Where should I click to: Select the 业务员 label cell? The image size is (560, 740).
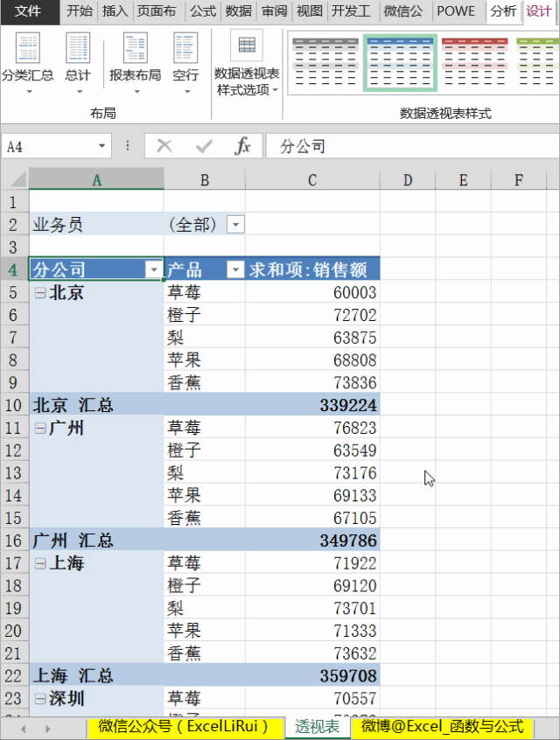(96, 224)
